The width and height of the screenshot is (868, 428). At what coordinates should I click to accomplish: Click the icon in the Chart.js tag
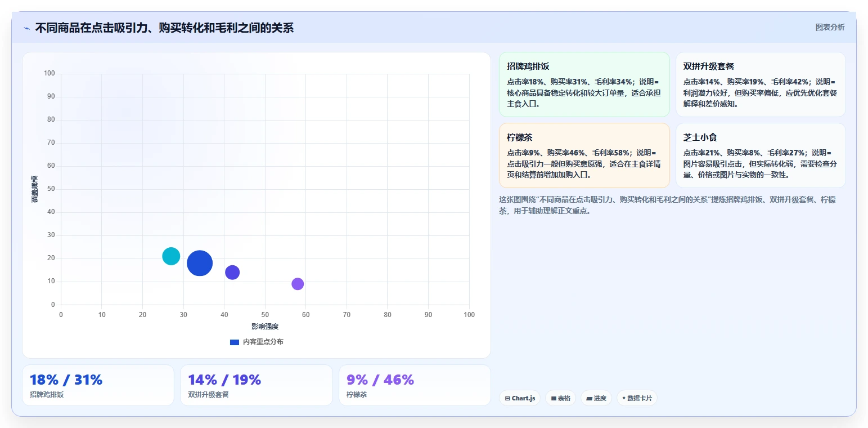coord(507,398)
